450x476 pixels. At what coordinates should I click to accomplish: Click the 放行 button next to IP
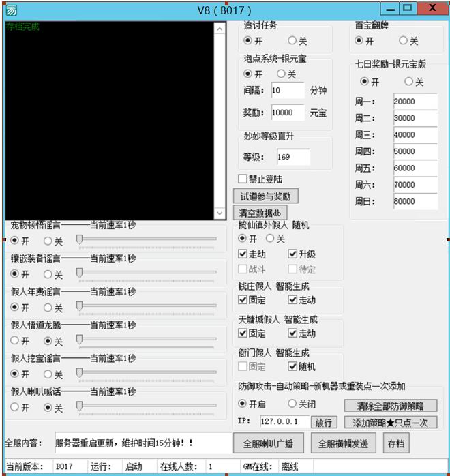click(x=324, y=422)
